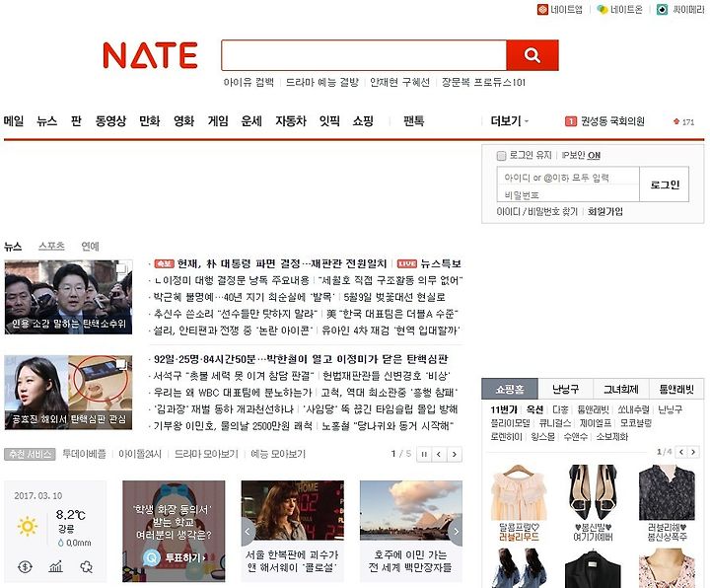
Task: Click the ID input field
Action: tap(568, 178)
